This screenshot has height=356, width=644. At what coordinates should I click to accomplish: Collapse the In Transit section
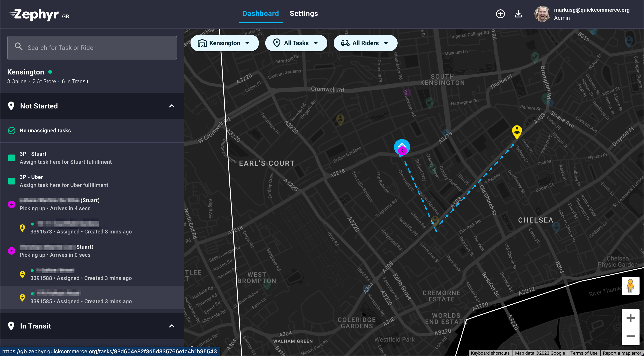pyautogui.click(x=172, y=326)
